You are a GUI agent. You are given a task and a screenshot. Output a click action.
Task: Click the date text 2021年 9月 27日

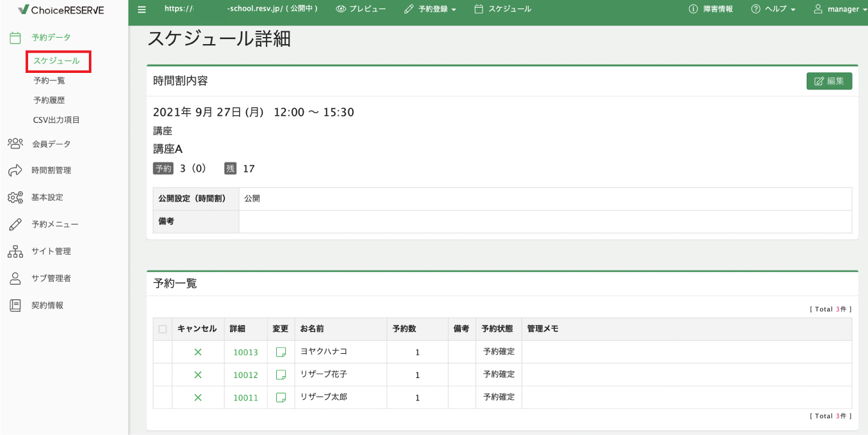click(198, 113)
